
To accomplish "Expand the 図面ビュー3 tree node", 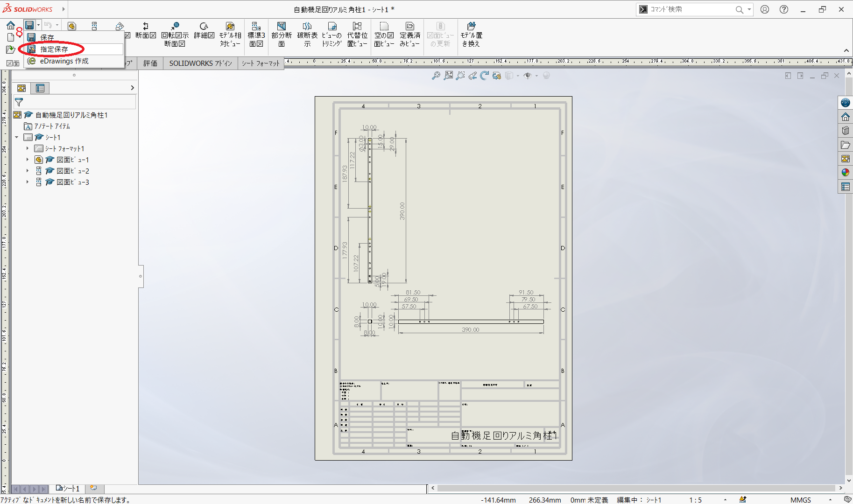I will click(x=28, y=182).
